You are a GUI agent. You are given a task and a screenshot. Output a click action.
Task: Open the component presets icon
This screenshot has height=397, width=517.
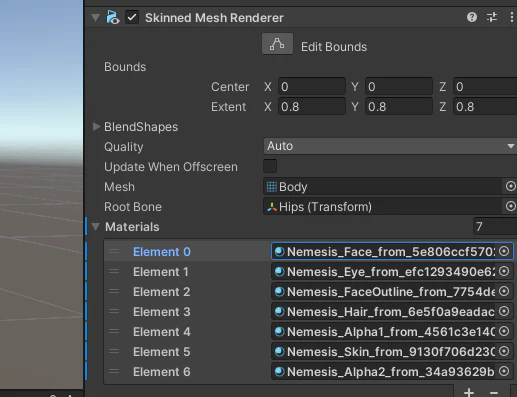click(x=492, y=17)
